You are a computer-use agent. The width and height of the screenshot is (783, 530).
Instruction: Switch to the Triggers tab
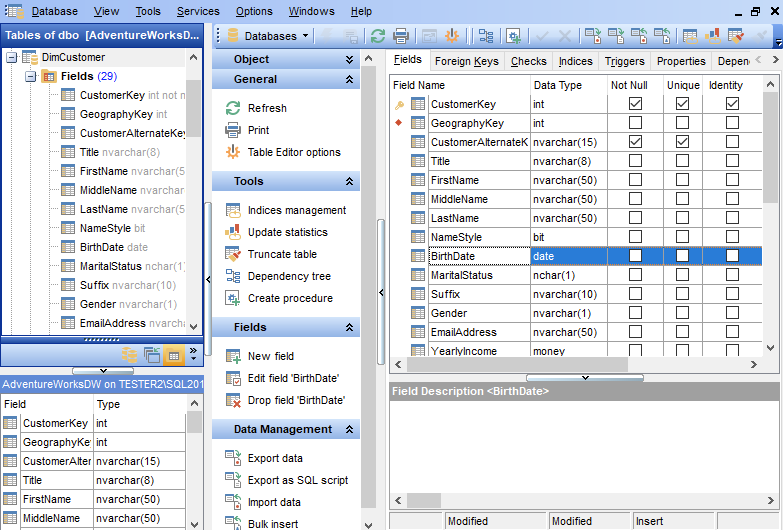(624, 61)
